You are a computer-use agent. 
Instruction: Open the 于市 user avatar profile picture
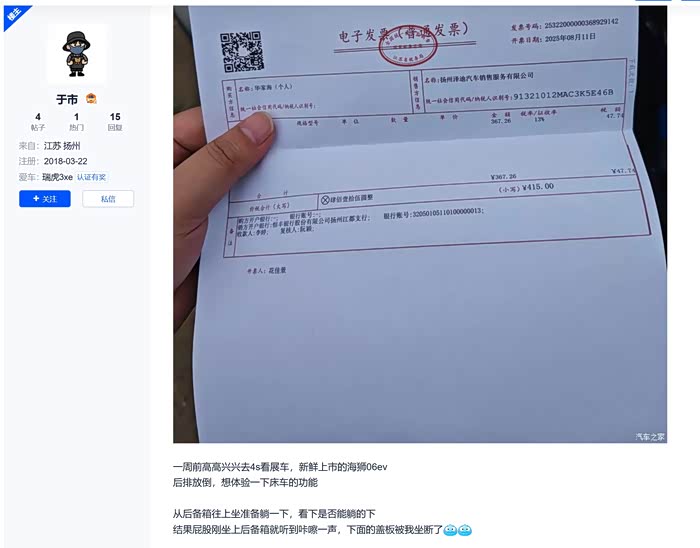77,54
